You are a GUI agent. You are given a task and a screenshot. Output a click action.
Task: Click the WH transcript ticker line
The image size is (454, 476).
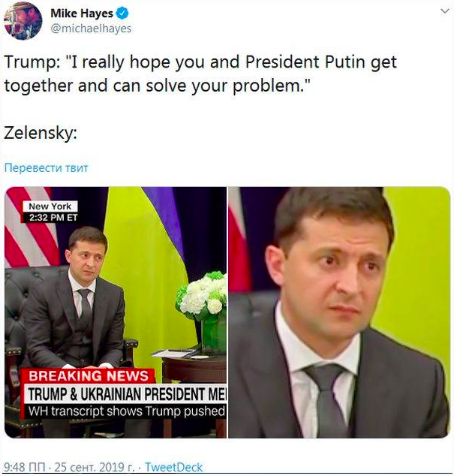pyautogui.click(x=127, y=411)
